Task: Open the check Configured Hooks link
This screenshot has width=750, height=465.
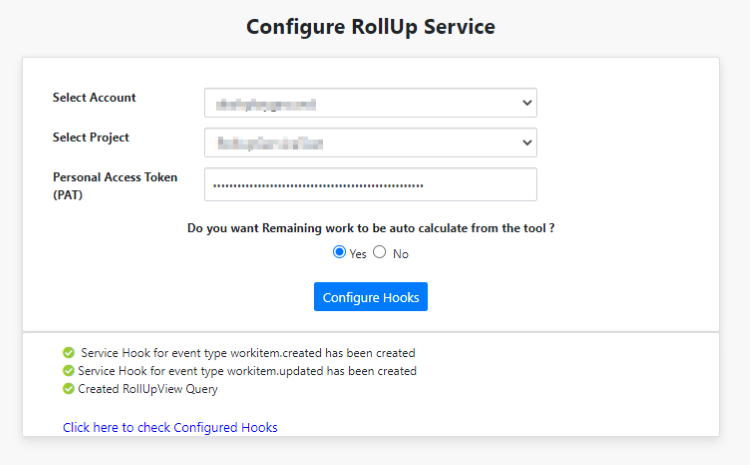Action: [x=170, y=427]
